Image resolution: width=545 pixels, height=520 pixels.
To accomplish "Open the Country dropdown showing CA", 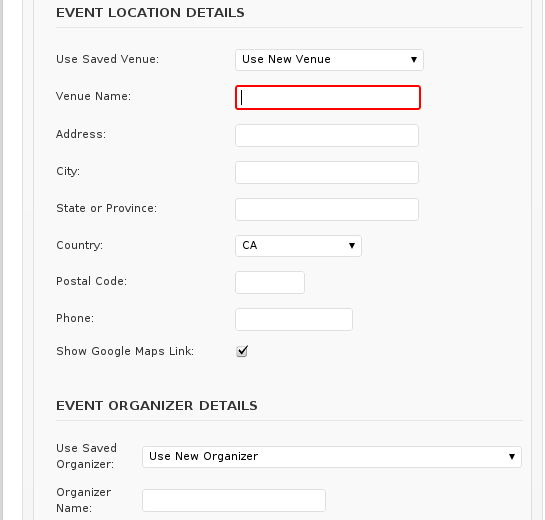I will tap(298, 246).
